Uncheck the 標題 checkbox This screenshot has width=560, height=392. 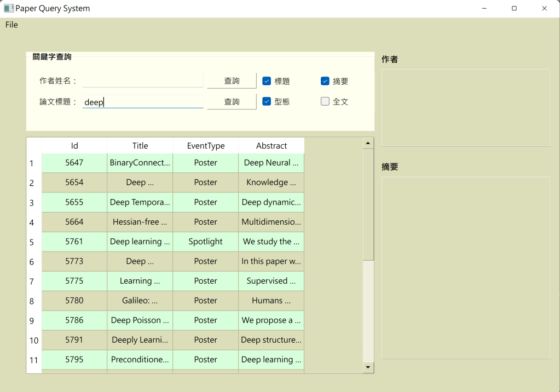[x=267, y=81]
